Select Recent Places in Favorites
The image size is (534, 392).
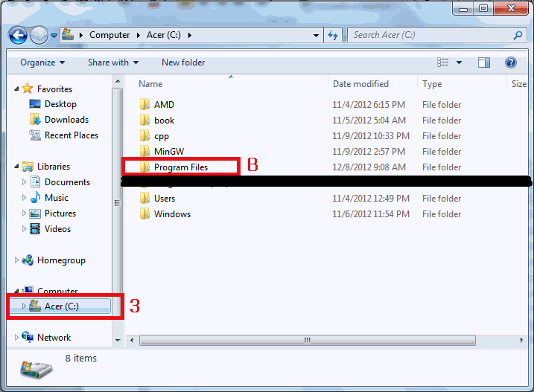pos(71,135)
